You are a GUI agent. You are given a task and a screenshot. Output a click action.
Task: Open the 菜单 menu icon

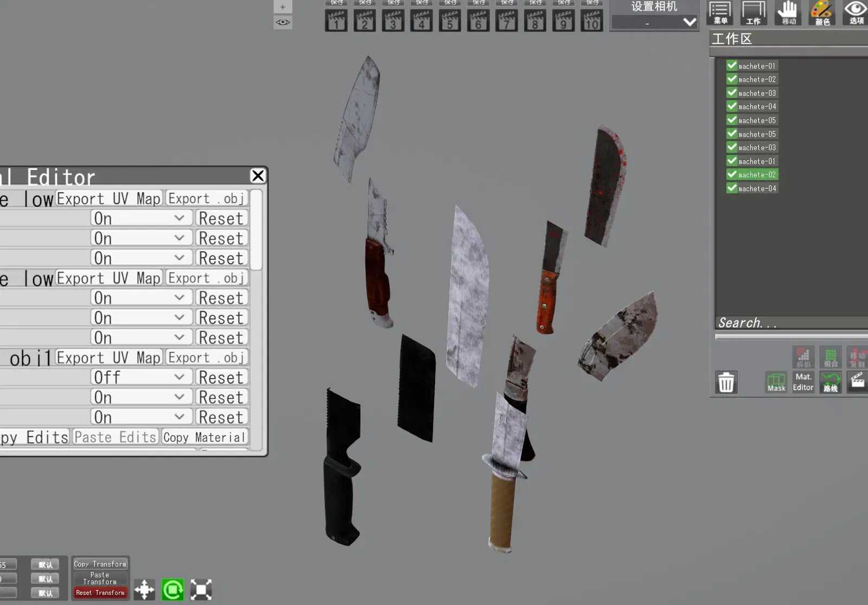(720, 12)
